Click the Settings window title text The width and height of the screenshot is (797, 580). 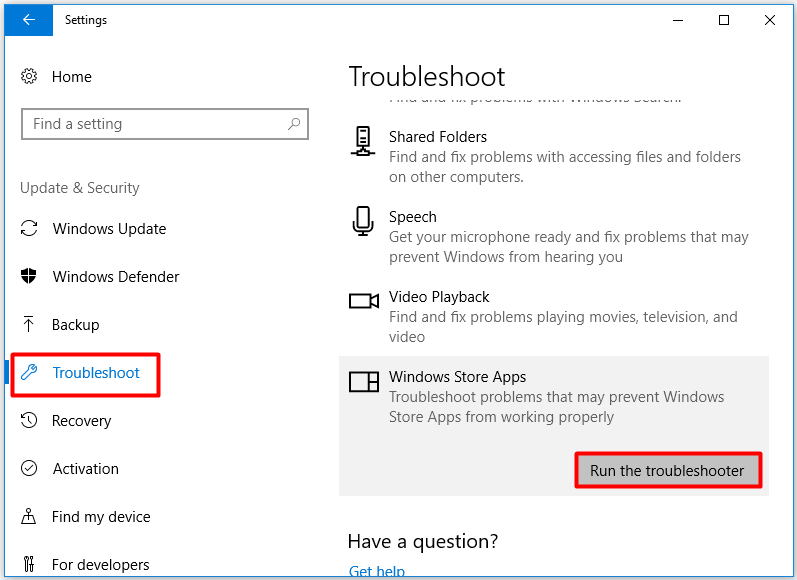click(x=86, y=20)
